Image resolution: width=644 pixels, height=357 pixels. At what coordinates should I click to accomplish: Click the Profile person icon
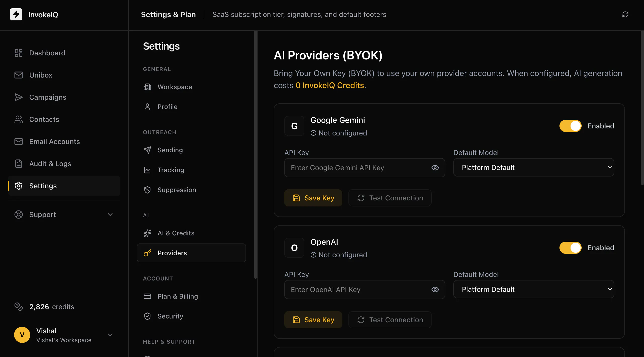coord(147,107)
